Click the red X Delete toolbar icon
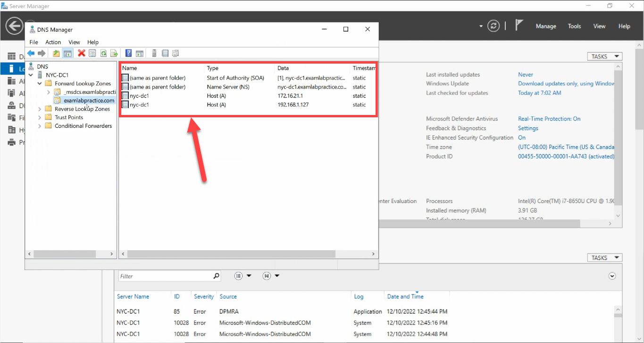This screenshot has width=644, height=343. (x=81, y=53)
